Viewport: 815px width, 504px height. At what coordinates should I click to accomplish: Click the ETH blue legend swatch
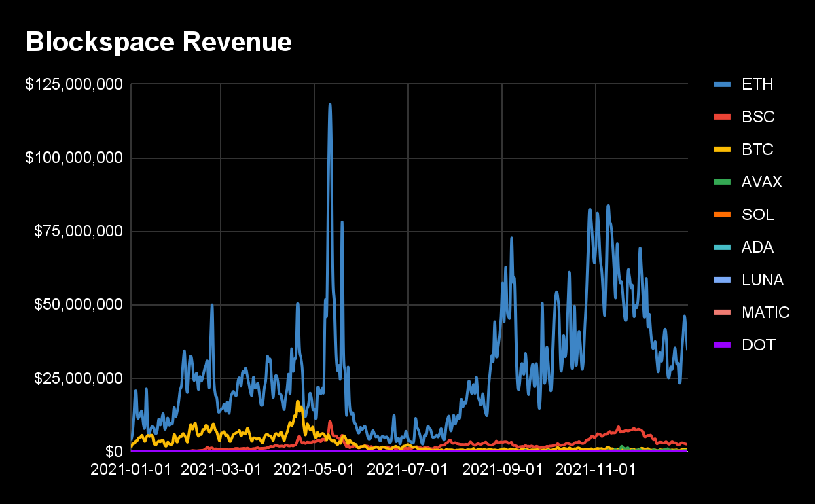click(723, 84)
